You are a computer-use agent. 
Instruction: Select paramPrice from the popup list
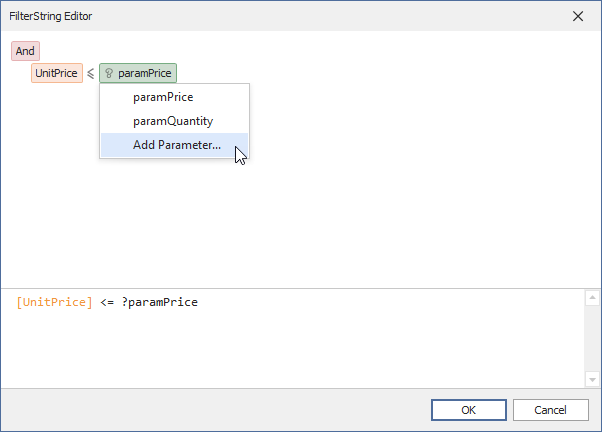pos(163,97)
